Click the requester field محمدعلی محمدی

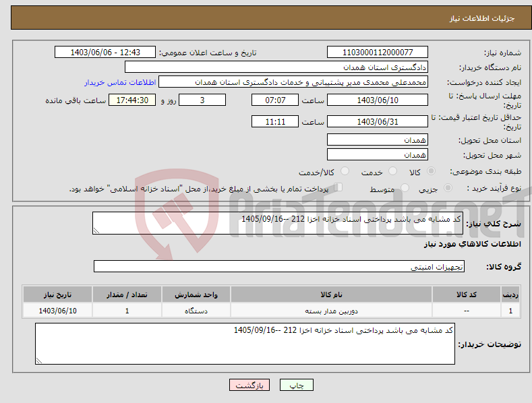(x=293, y=82)
